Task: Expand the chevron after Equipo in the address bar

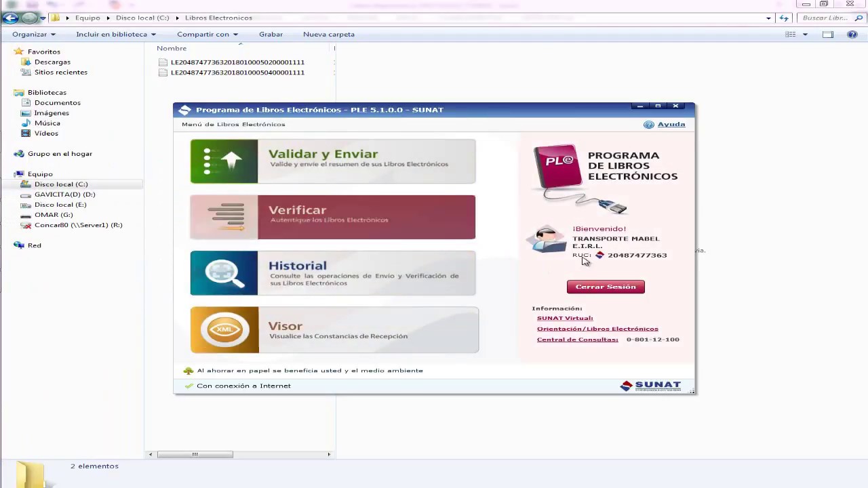Action: coord(108,18)
